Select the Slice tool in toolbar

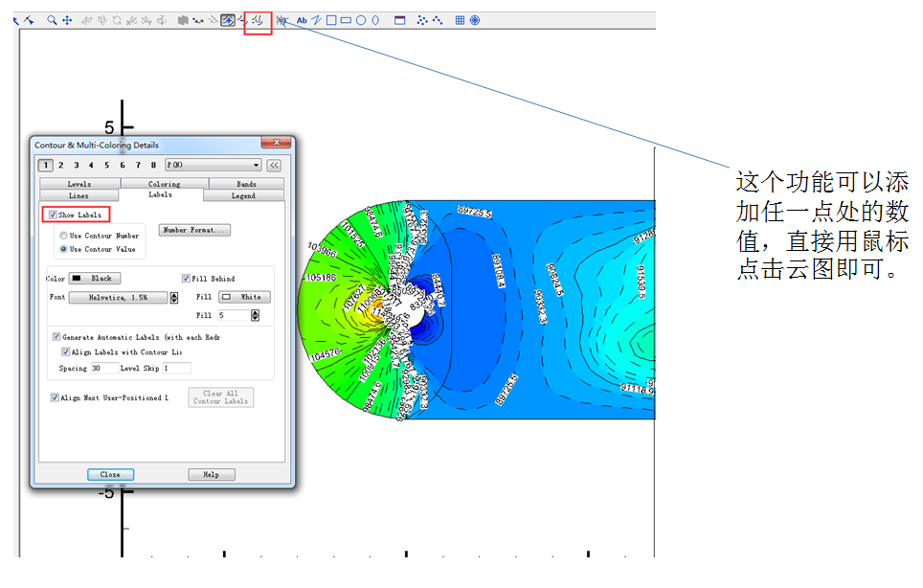click(183, 20)
